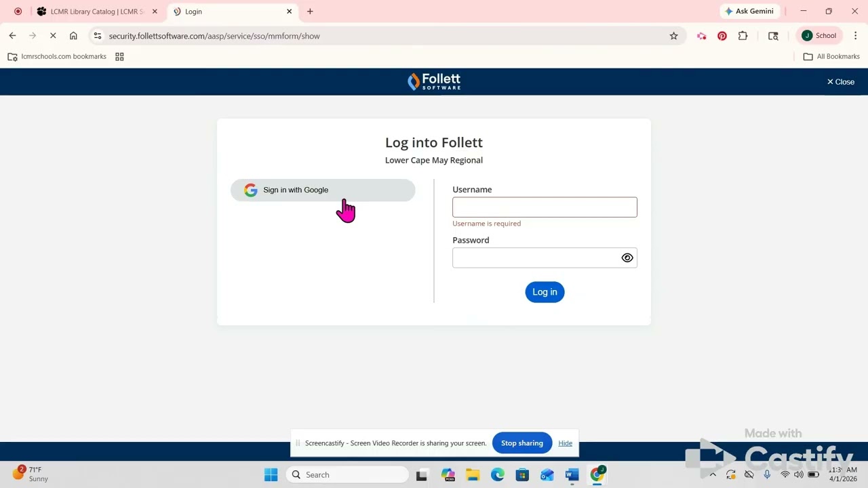
Task: Open the volume tray icon
Action: click(799, 474)
